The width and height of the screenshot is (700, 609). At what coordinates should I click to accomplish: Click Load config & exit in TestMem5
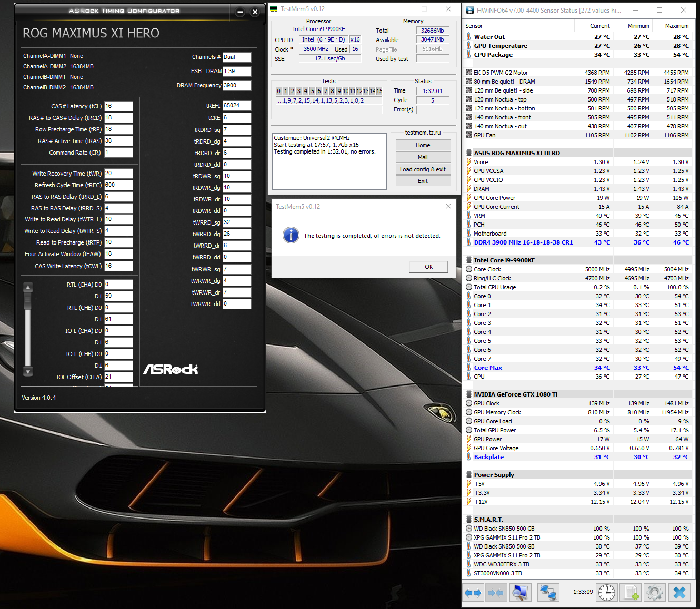(423, 169)
